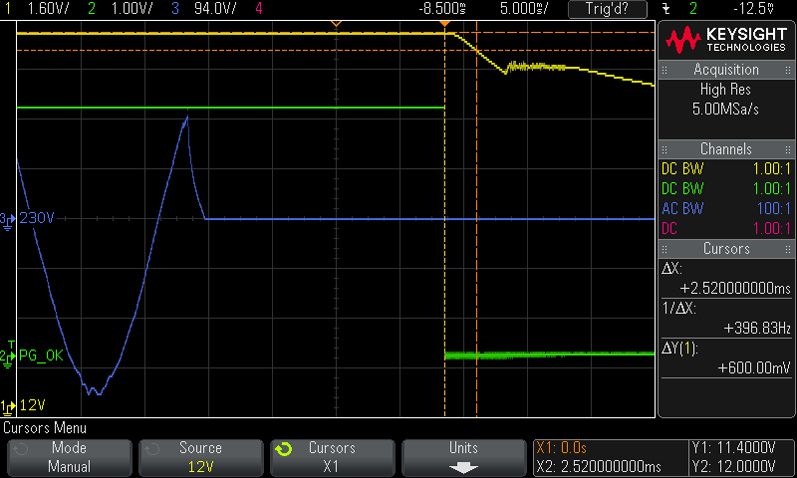Click the Trig'd? status indicator

(607, 9)
